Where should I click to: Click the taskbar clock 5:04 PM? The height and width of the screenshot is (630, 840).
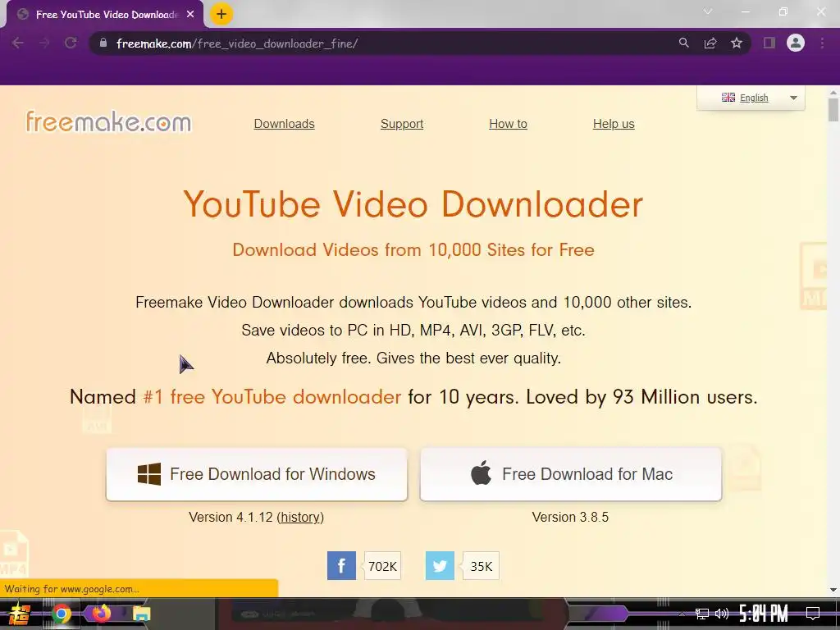pos(764,614)
